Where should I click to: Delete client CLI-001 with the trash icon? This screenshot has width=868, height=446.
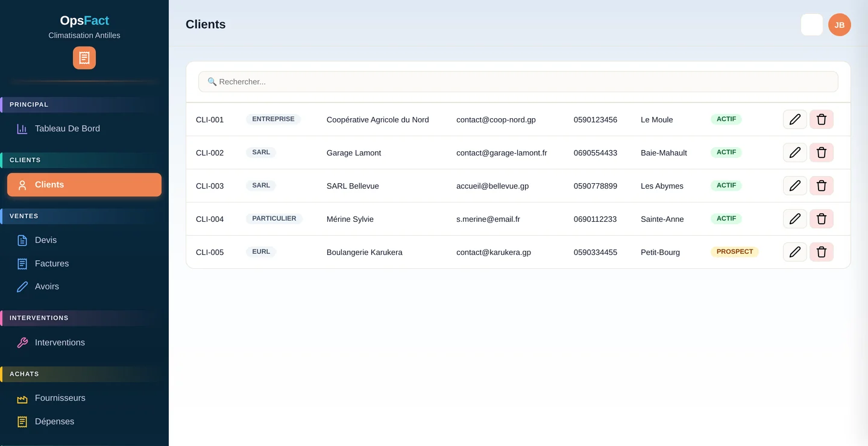[822, 119]
